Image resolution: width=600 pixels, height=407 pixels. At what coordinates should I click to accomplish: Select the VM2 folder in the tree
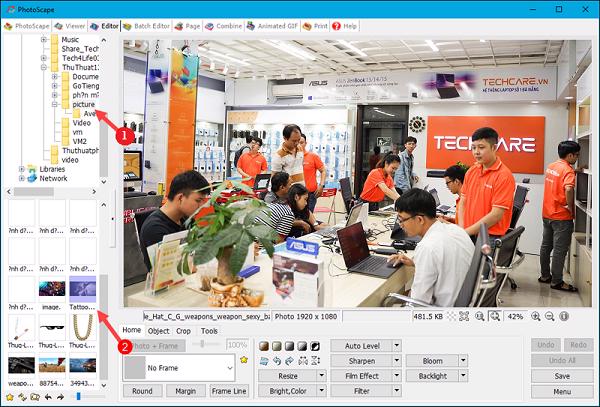tap(80, 141)
